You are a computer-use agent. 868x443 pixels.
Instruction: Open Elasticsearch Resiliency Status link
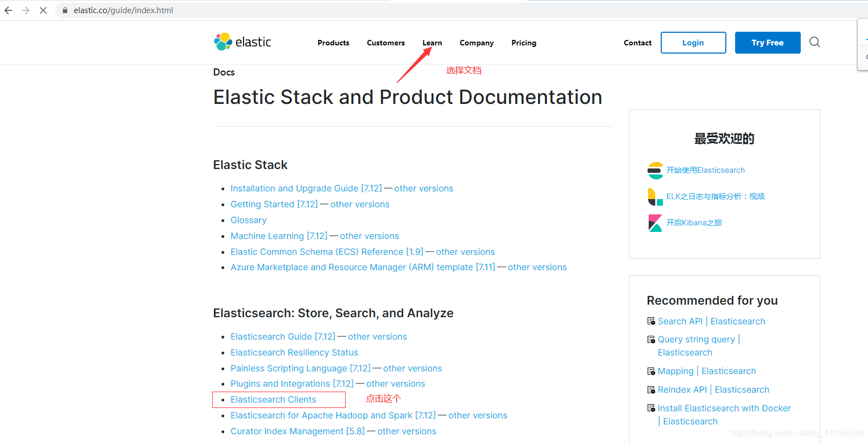pyautogui.click(x=294, y=352)
